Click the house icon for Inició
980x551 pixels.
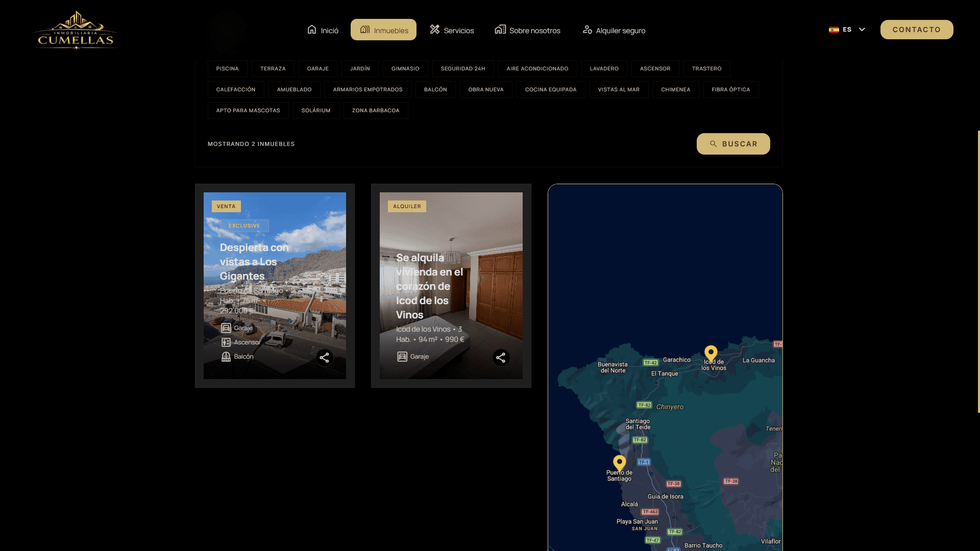[x=312, y=30]
